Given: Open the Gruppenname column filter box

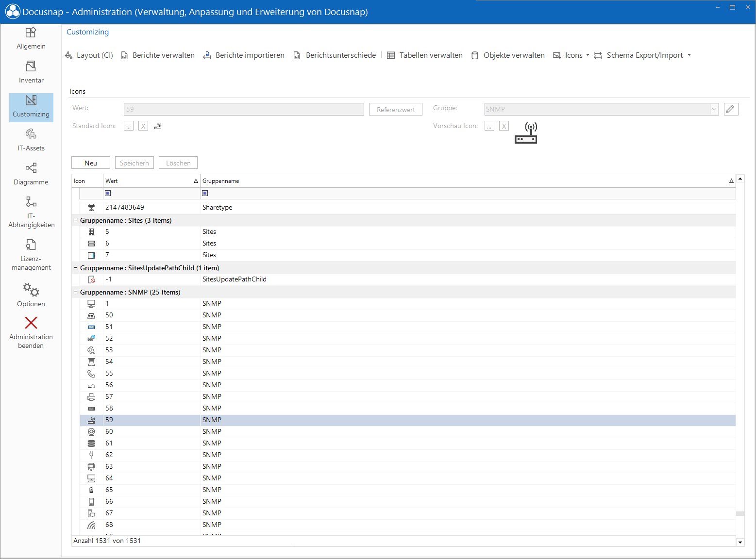Looking at the screenshot, I should point(205,193).
